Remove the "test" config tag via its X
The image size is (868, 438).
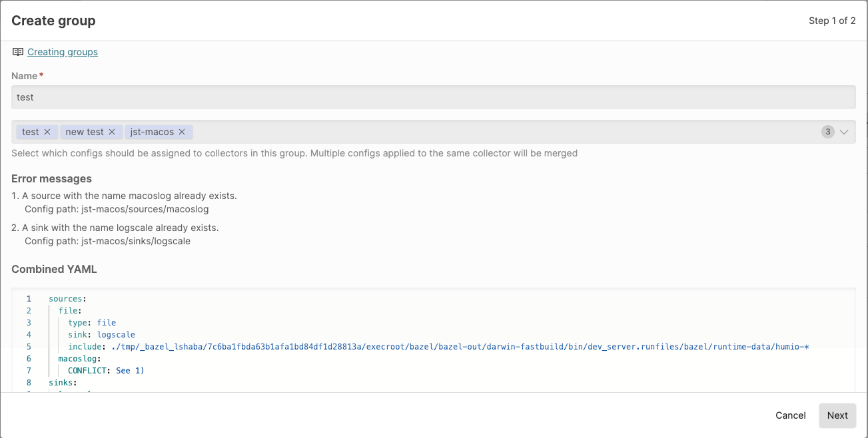pyautogui.click(x=47, y=132)
